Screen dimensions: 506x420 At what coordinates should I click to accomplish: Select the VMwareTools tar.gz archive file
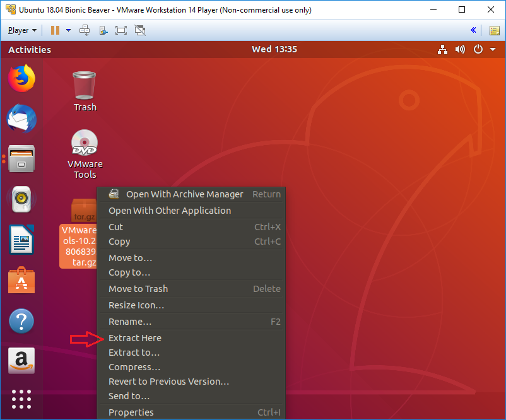point(78,233)
